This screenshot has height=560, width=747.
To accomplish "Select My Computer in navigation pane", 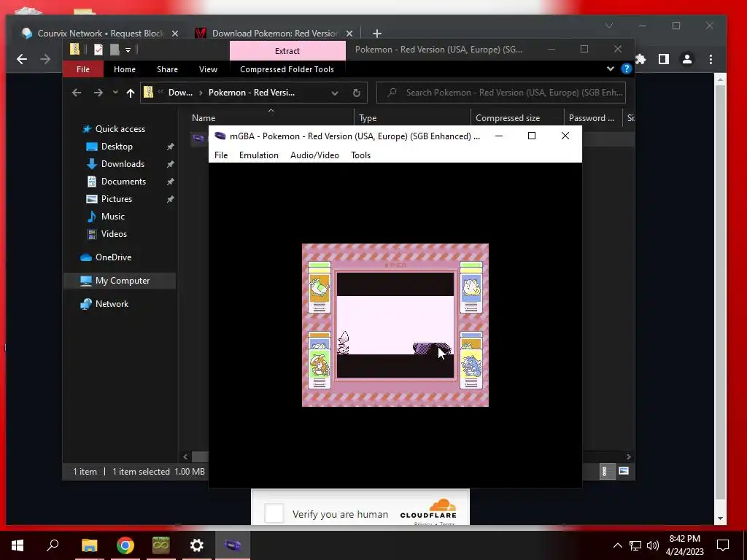I will (x=123, y=281).
